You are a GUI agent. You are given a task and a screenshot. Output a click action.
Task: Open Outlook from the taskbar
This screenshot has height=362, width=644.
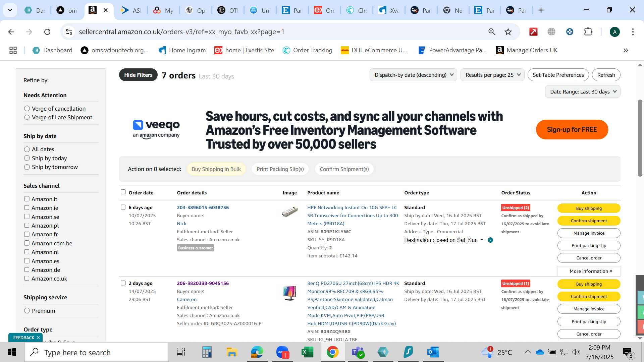(x=433, y=352)
